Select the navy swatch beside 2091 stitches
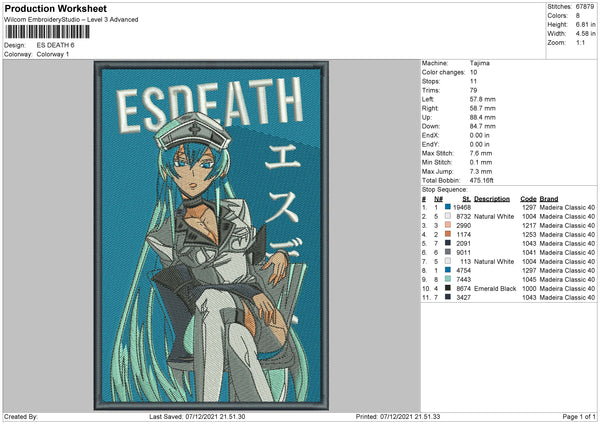600x424 pixels. [x=448, y=243]
